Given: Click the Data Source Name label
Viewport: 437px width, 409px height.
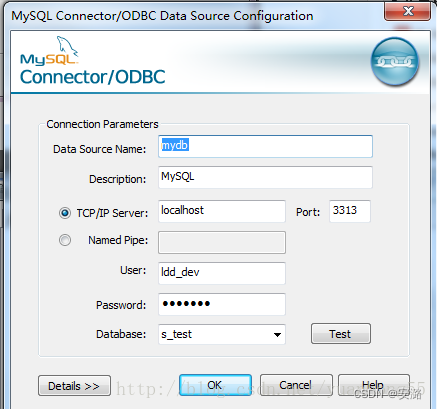Looking at the screenshot, I should (x=99, y=149).
